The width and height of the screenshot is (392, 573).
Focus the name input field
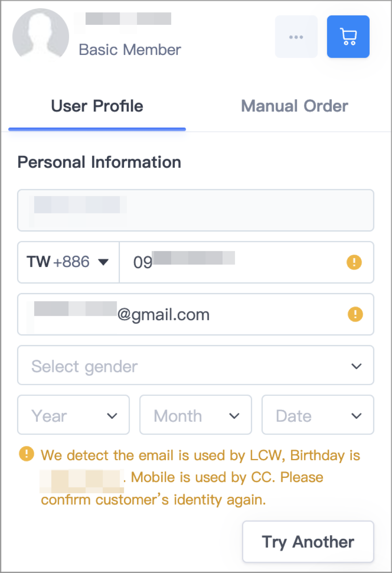(196, 210)
